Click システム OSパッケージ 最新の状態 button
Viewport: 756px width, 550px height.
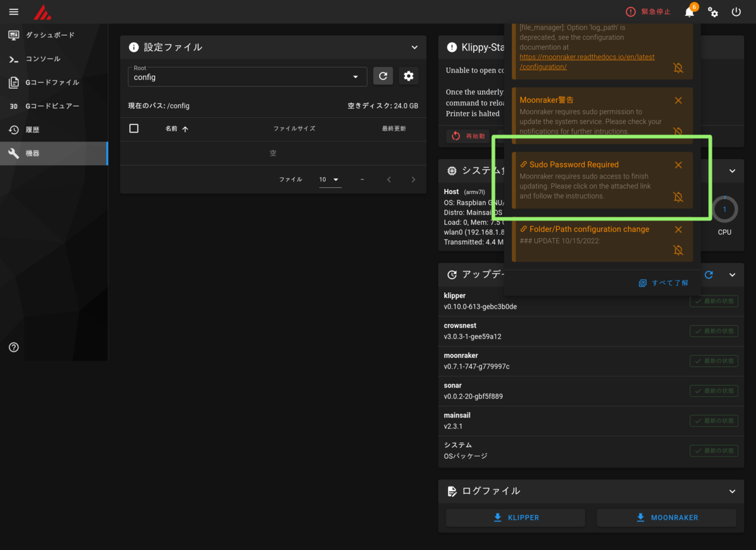pos(714,450)
